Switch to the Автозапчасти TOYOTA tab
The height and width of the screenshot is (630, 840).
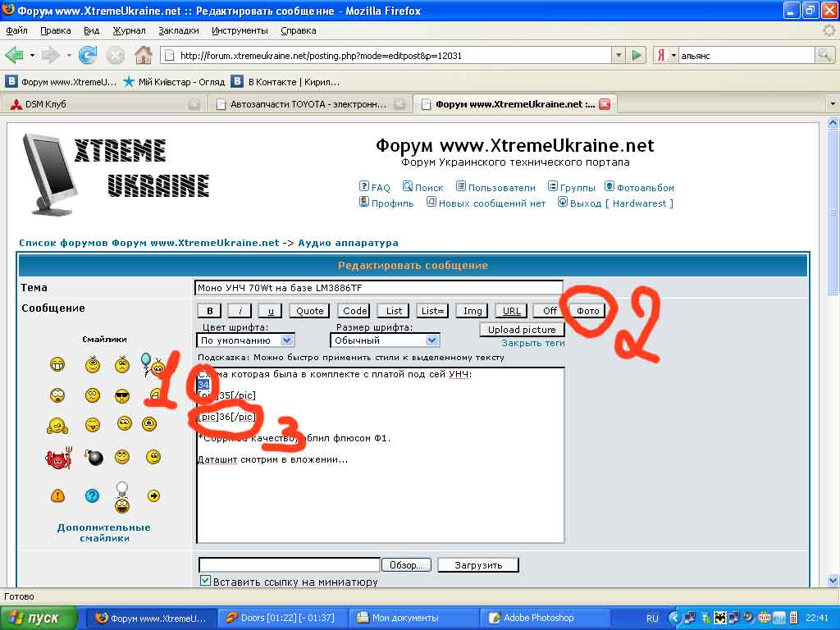(308, 104)
